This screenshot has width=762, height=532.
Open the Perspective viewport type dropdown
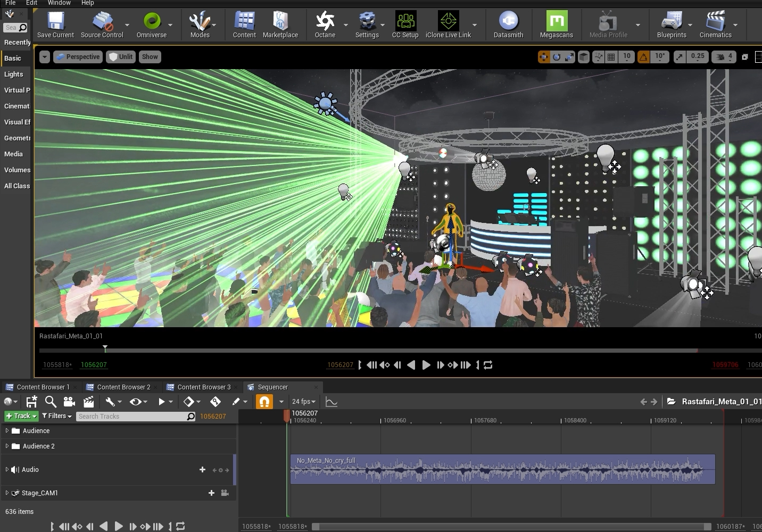point(78,57)
